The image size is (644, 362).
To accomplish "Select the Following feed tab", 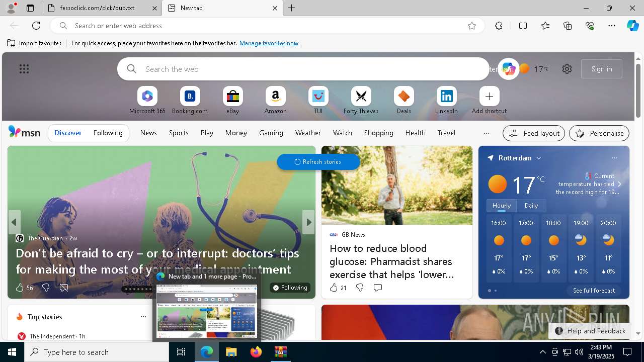I will pos(108,133).
